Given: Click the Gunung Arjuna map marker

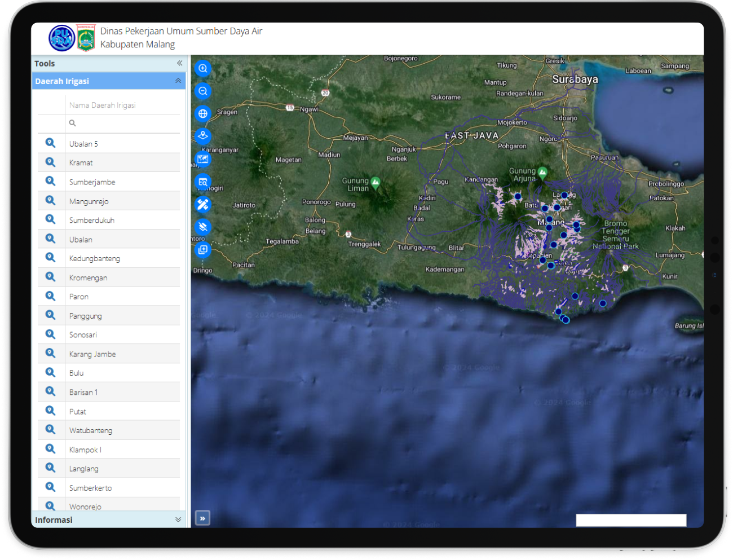Looking at the screenshot, I should click(x=542, y=173).
